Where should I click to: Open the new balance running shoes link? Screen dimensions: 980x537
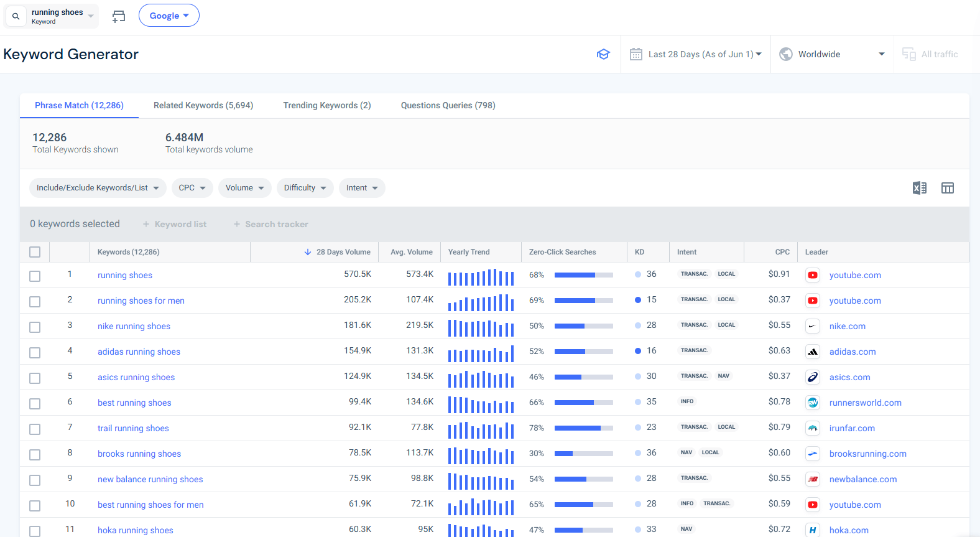pos(150,479)
